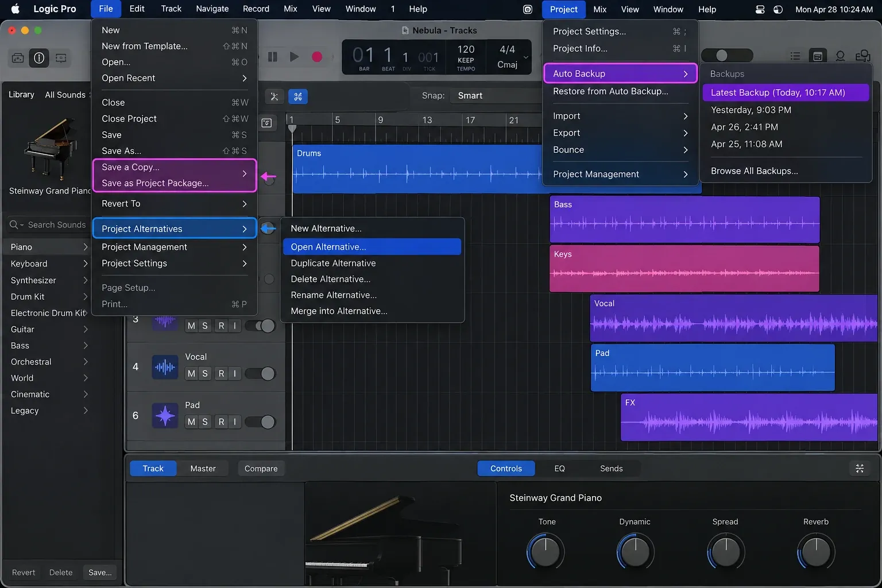Expand the Export submenu
This screenshot has width=882, height=588.
[620, 133]
